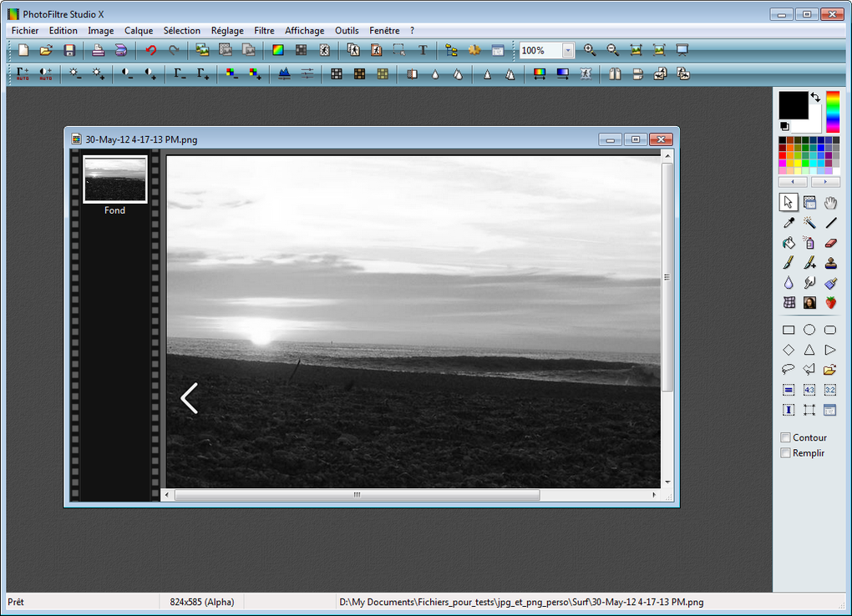Image resolution: width=852 pixels, height=616 pixels.
Task: Show previous palette with left arrow
Action: click(793, 182)
